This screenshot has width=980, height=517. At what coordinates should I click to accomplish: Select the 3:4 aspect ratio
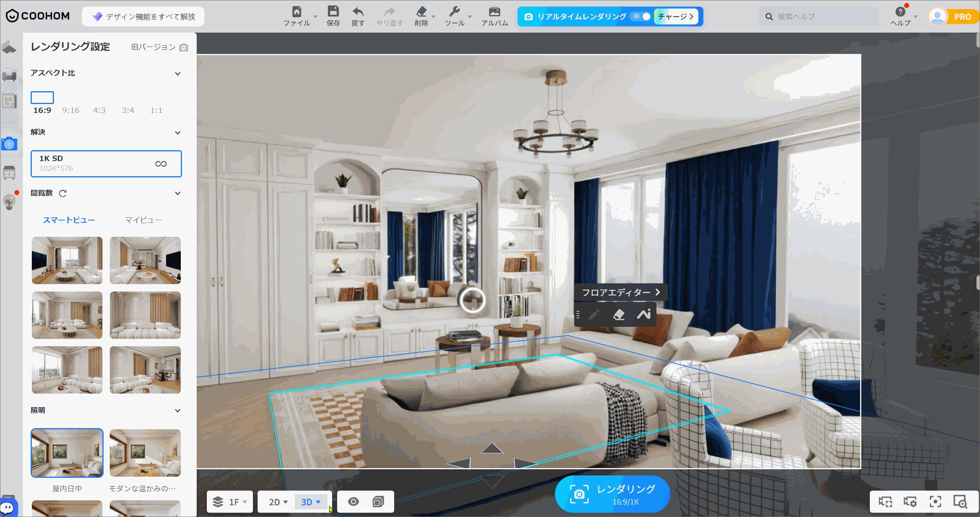point(128,110)
